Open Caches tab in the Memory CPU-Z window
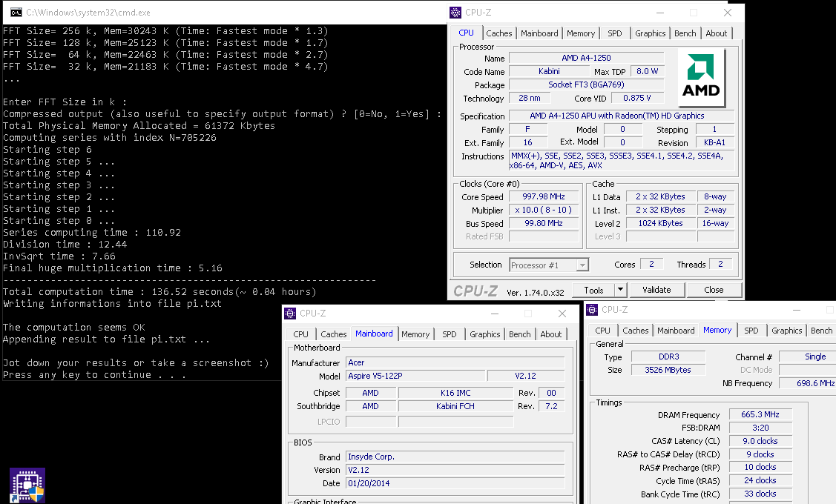 pos(636,331)
